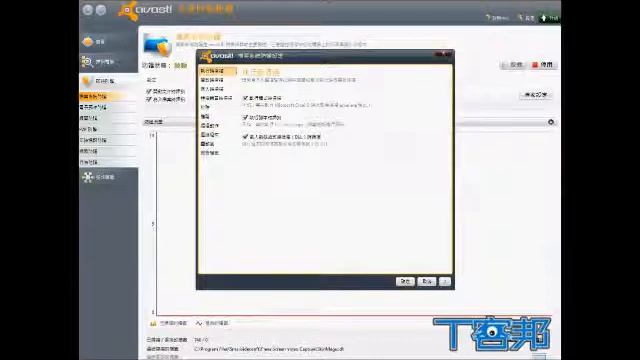Screen dimensions: 640x360
Task: Toggle first basic-settings checkbox in main window
Action: point(149,91)
